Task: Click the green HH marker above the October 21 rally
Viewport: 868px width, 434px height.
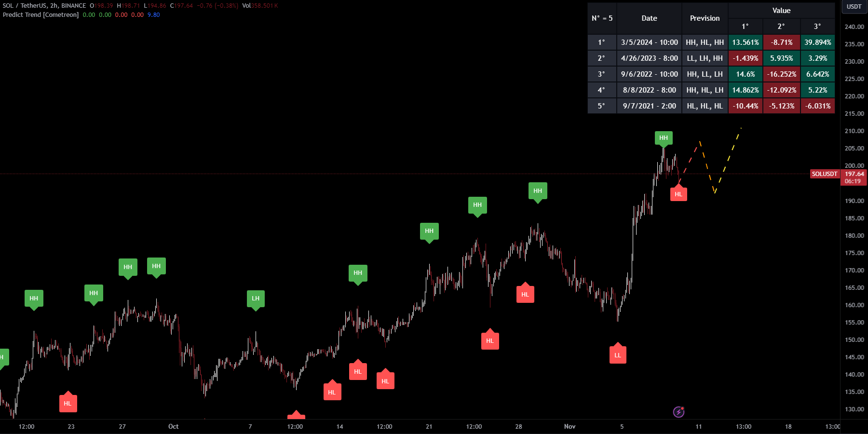Action: pos(429,231)
